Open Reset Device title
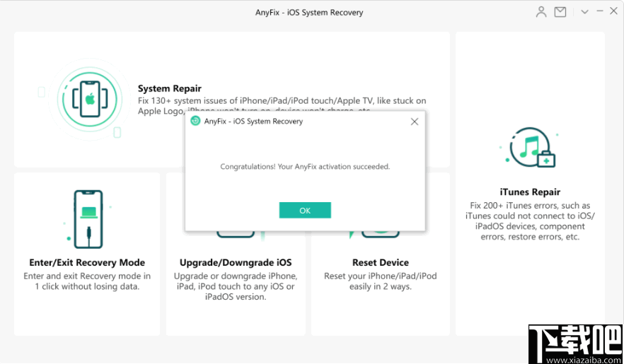The image size is (624, 364). tap(381, 263)
